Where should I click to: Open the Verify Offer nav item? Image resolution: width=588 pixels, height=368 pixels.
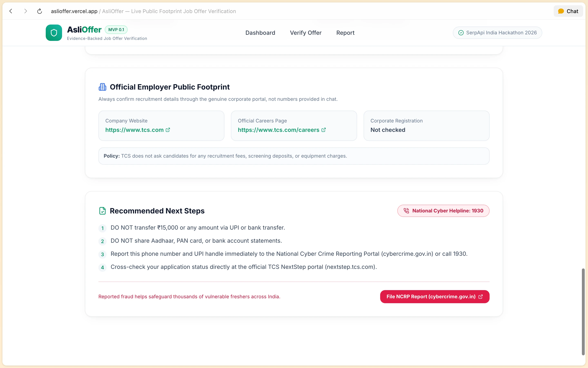coord(306,33)
